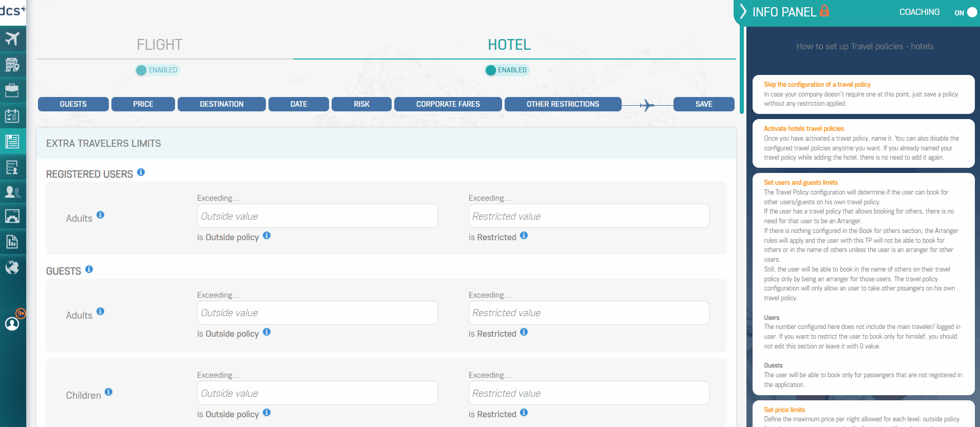Go to OTHER RESTRICTIONS section
Image resolution: width=980 pixels, height=427 pixels.
click(563, 104)
